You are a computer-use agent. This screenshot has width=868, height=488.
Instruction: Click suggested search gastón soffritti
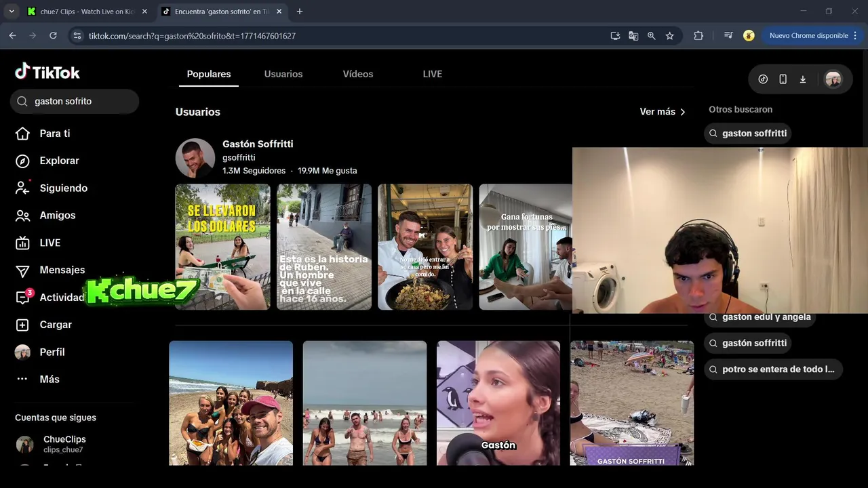[748, 343]
